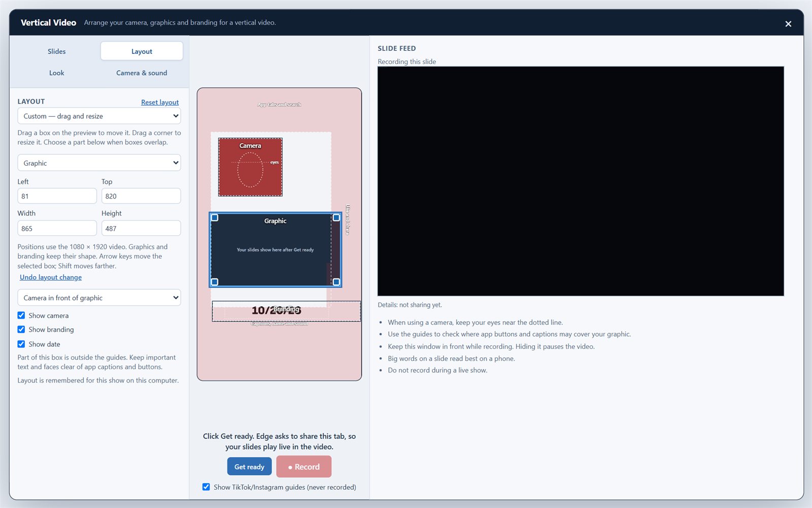Open the Custom drag and resize dropdown

click(99, 116)
